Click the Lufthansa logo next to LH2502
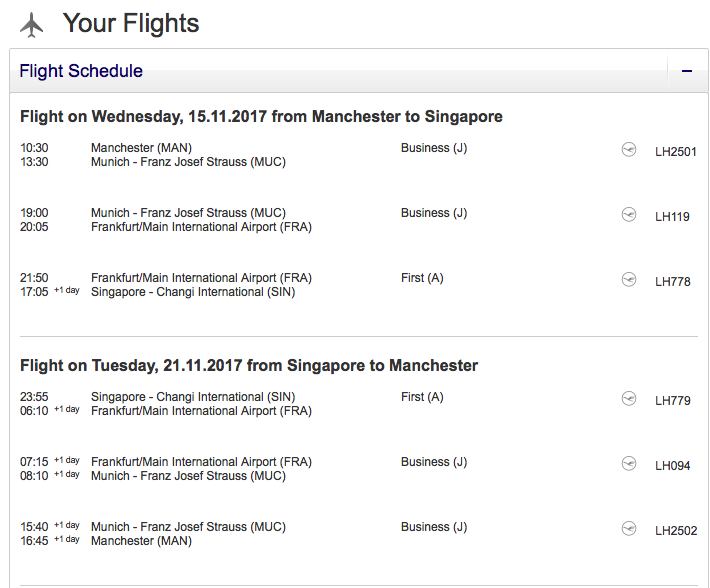This screenshot has width=710, height=588. (629, 528)
